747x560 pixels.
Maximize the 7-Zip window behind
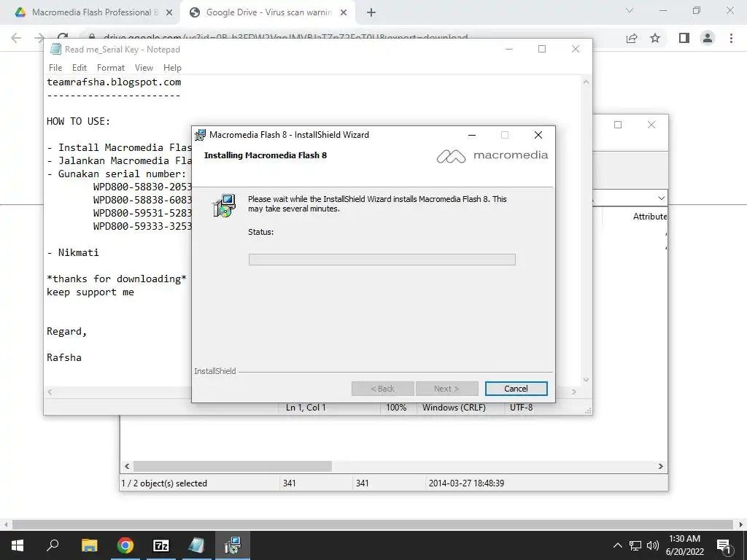(x=618, y=125)
